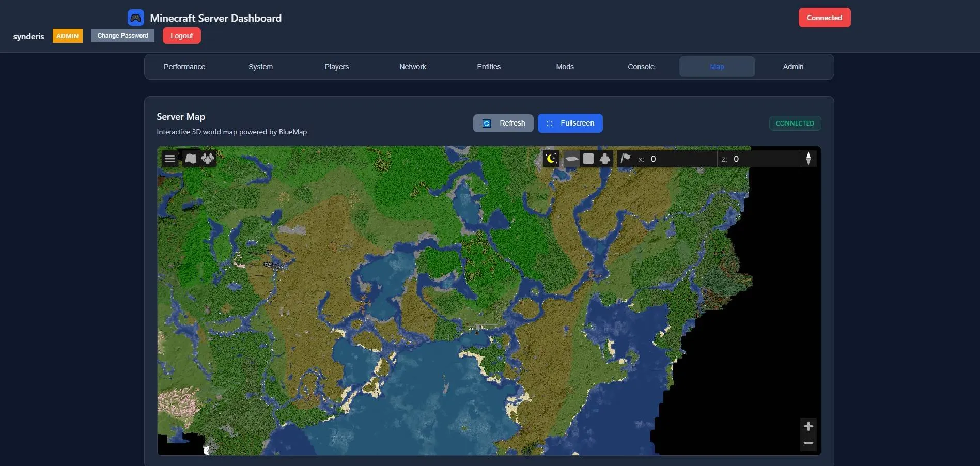Open the Entities tab
Image resolution: width=980 pixels, height=466 pixels.
coord(489,67)
